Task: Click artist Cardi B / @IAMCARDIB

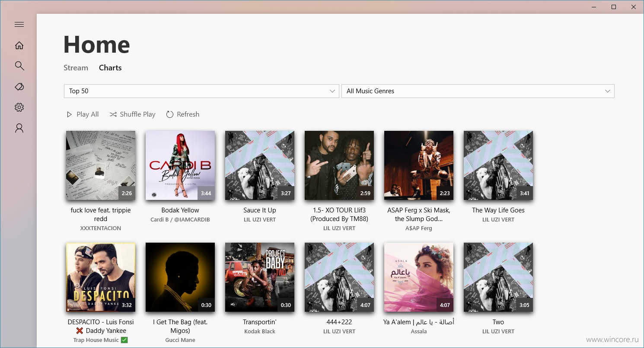Action: (180, 220)
